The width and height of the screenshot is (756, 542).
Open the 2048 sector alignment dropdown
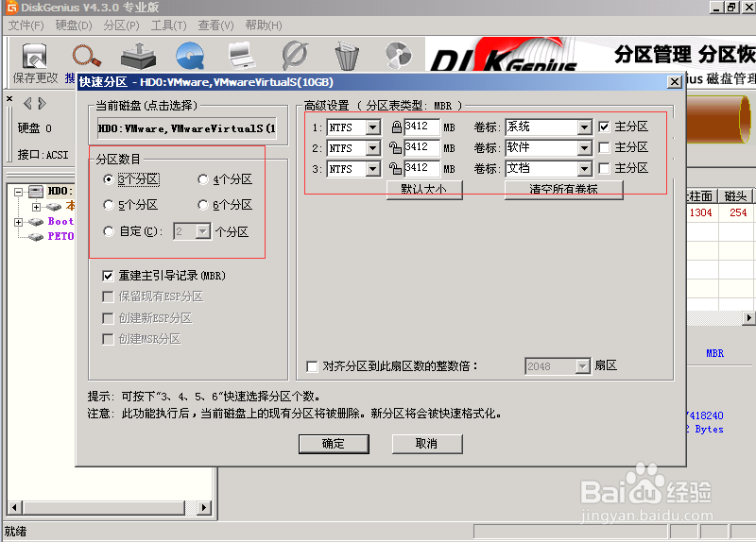coord(583,366)
